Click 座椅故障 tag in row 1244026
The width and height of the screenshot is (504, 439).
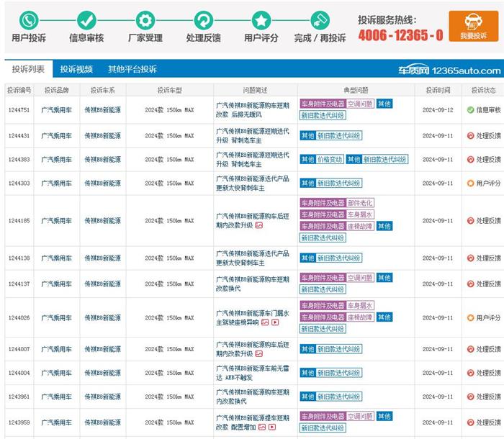tap(360, 317)
